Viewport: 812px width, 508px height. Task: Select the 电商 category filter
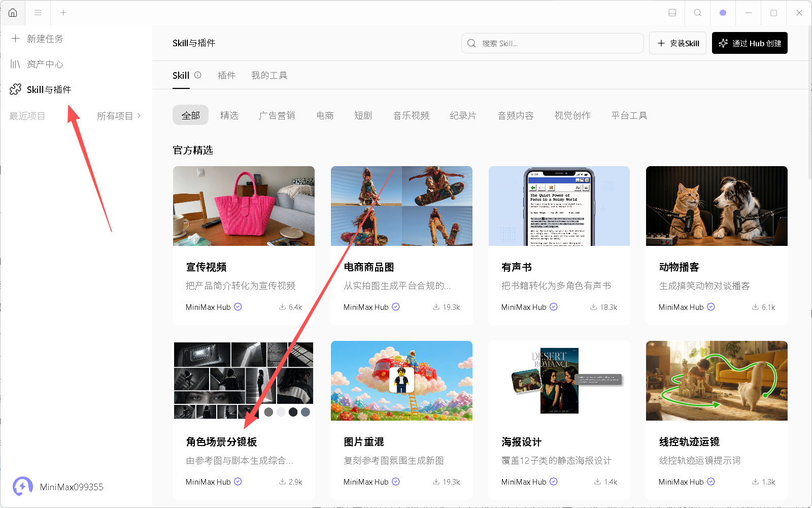click(x=325, y=115)
